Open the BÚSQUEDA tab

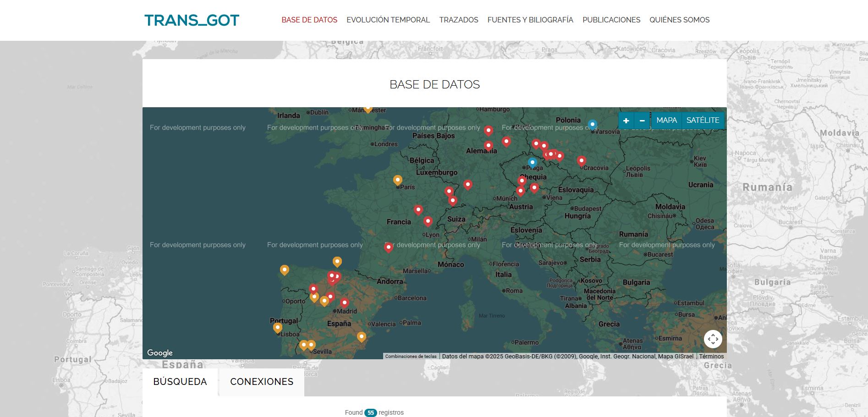click(180, 382)
